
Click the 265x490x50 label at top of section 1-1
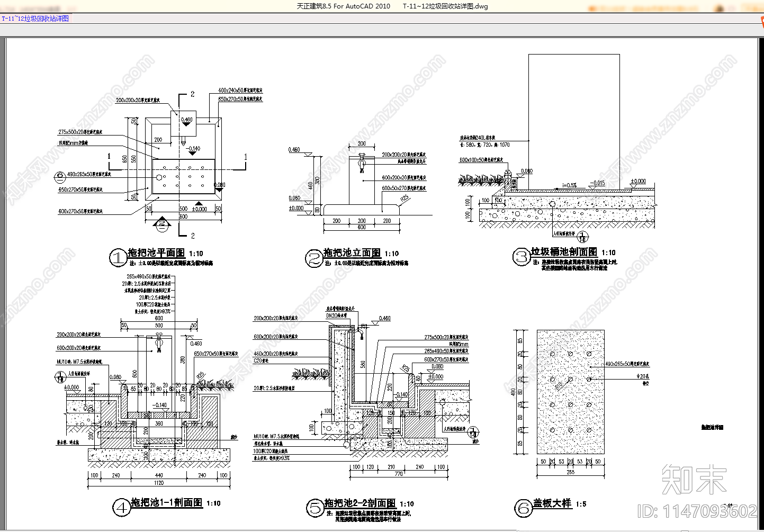click(149, 276)
